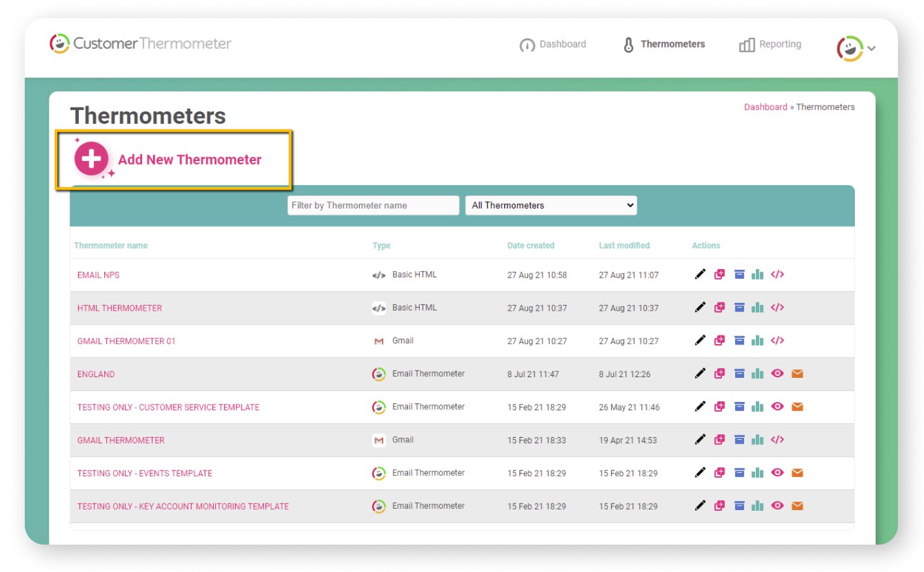Open the ENGLAND thermometer link
The height and width of the screenshot is (572, 924).
point(96,374)
